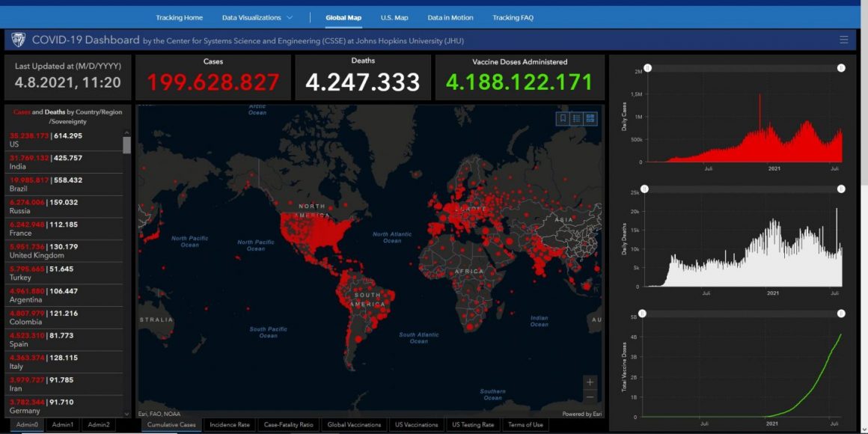Screen dimensions: 868x434
Task: Select Spain row in country list
Action: [x=64, y=339]
